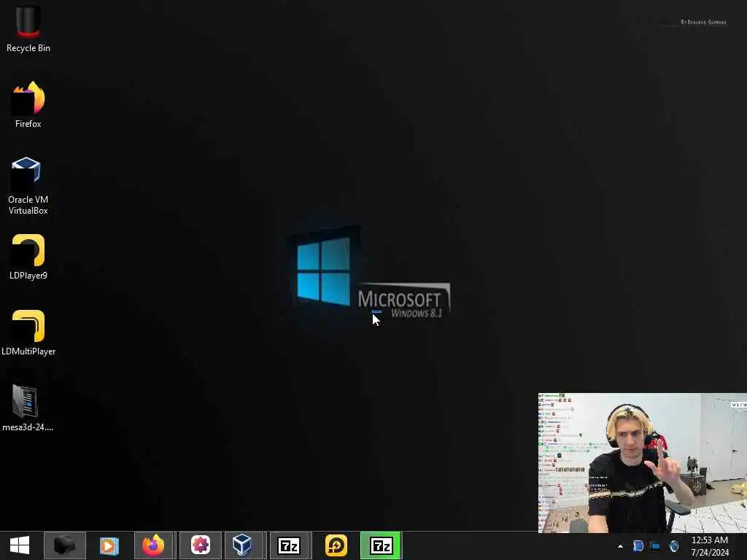
Task: Select the mesa3d-24 file on the desktop
Action: click(x=28, y=408)
